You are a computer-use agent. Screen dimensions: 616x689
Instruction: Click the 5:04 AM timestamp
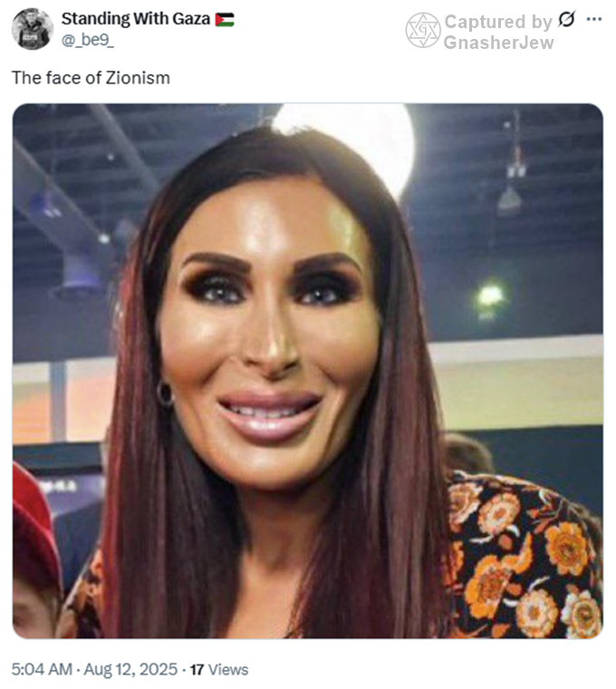[42, 669]
